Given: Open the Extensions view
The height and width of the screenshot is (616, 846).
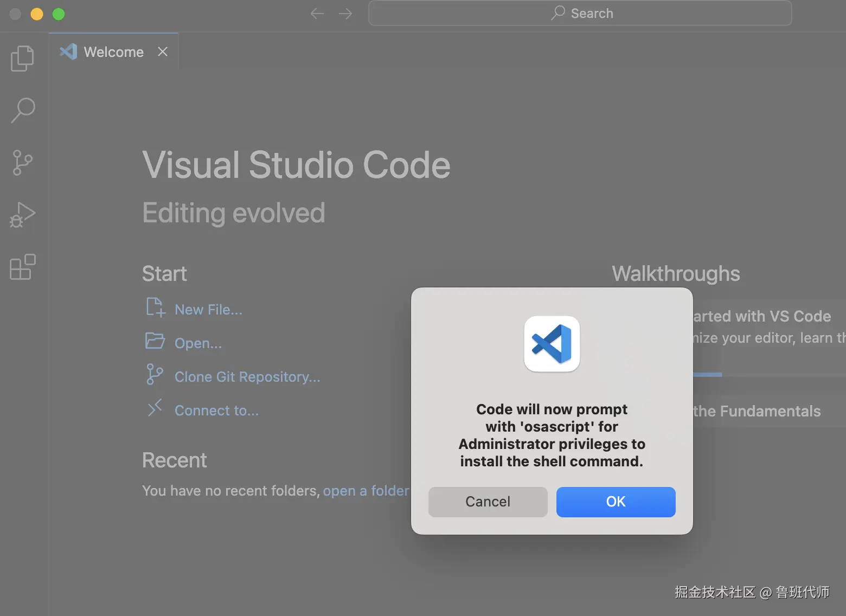Looking at the screenshot, I should click(23, 267).
